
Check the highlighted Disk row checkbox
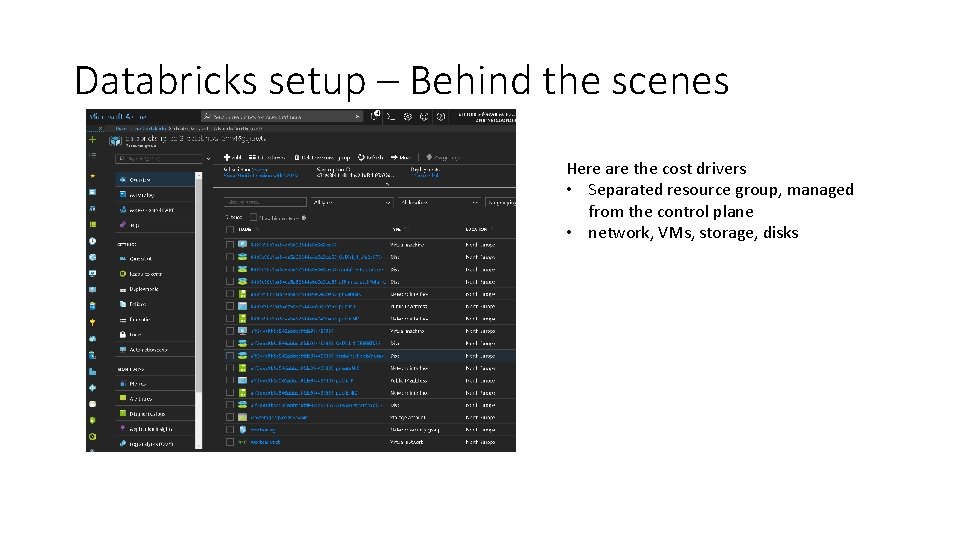coord(230,355)
